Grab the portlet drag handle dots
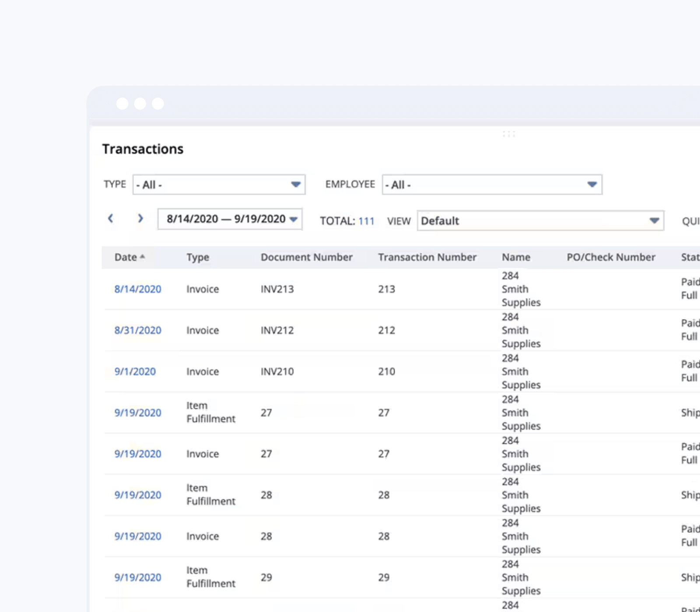700x612 pixels. [509, 134]
